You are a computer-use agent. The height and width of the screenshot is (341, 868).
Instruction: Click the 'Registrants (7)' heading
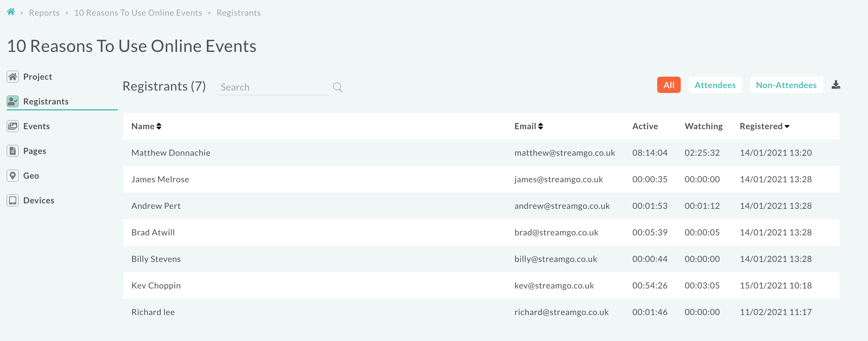[x=164, y=86]
